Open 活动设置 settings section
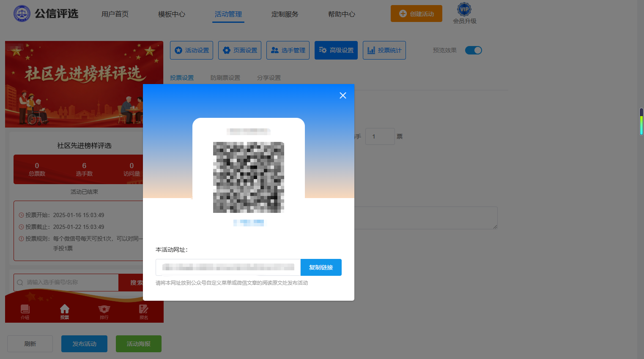Image resolution: width=644 pixels, height=359 pixels. tap(192, 50)
